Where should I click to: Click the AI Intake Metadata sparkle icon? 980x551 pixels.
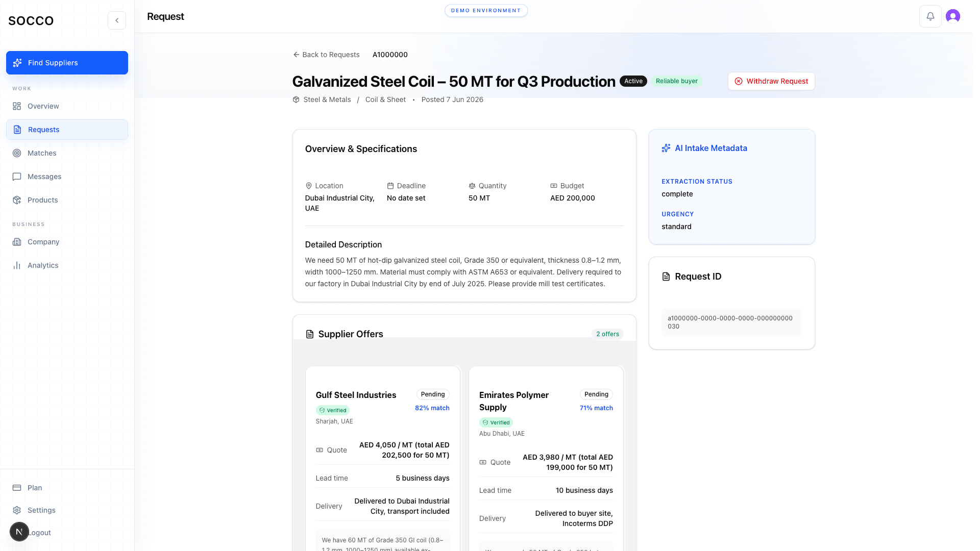(666, 148)
